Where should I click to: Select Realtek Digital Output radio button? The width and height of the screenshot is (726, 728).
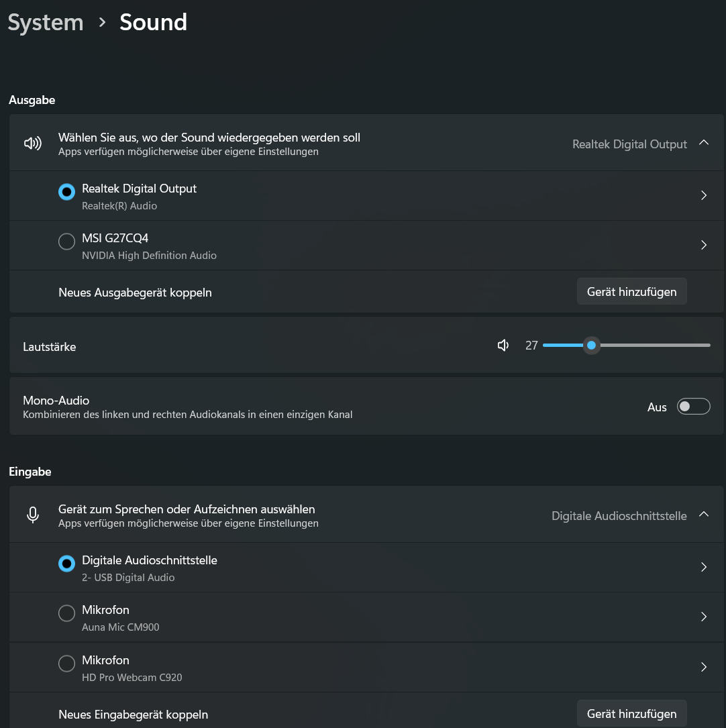click(66, 192)
